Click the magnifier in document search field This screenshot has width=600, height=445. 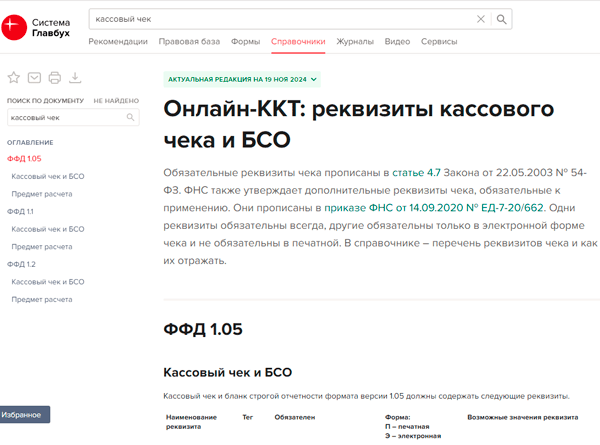coord(130,118)
